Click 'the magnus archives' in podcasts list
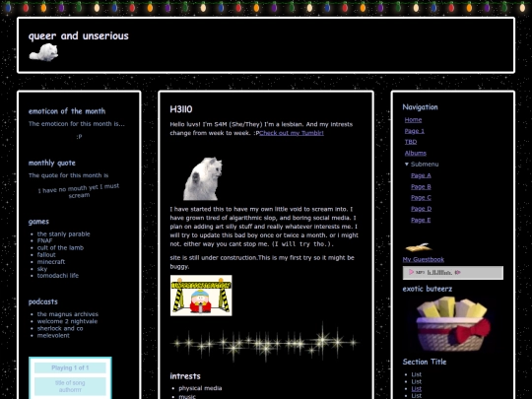Image resolution: width=532 pixels, height=399 pixels. [68, 314]
